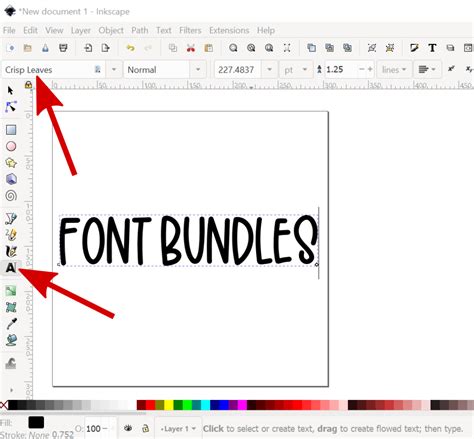
Task: Select the Mesh gradient tool
Action: pyautogui.click(x=11, y=307)
